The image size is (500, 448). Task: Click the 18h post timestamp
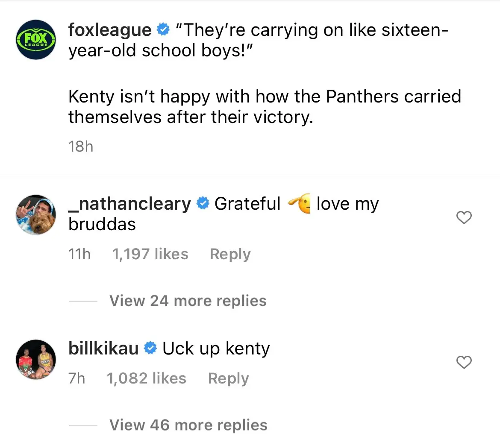point(80,146)
